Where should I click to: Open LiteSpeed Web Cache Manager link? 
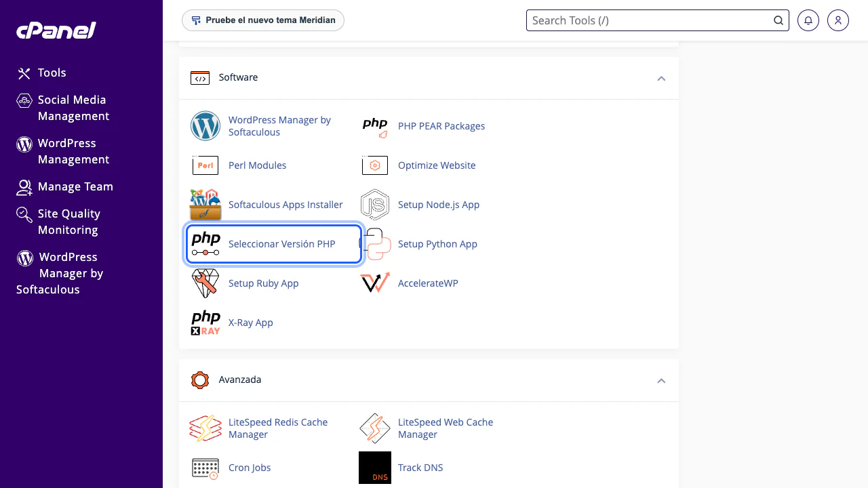(446, 428)
